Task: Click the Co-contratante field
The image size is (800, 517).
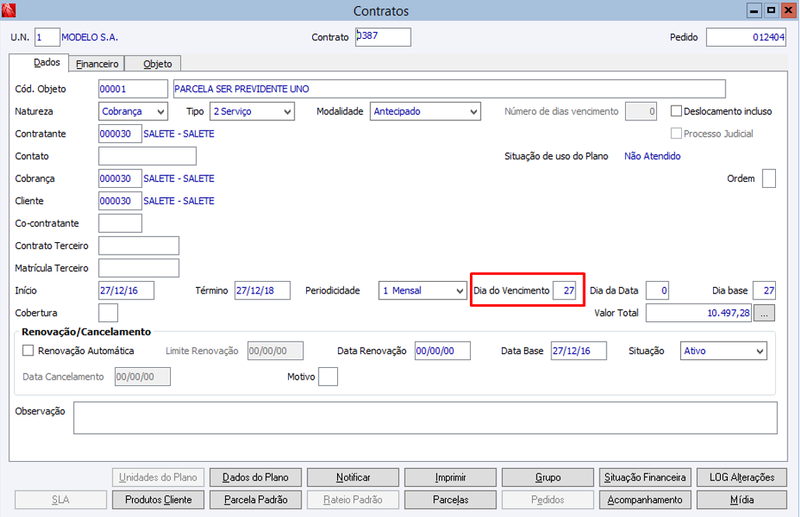Action: pyautogui.click(x=120, y=224)
